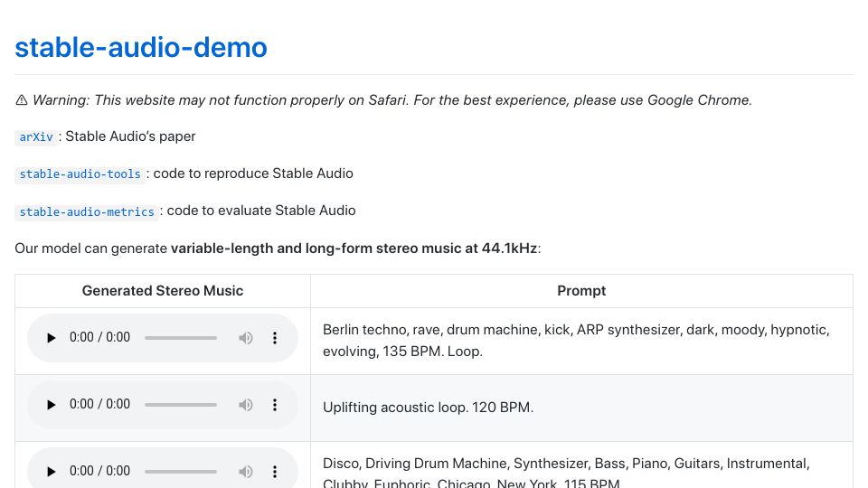This screenshot has width=868, height=488.
Task: Select the 'Generated Stereo Music' column header
Action: (x=163, y=291)
